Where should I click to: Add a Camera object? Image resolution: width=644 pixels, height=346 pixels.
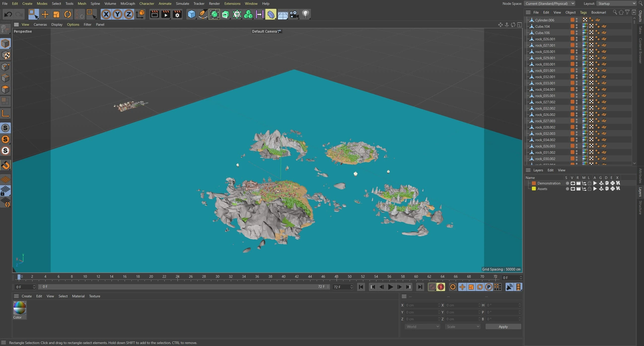(x=294, y=14)
